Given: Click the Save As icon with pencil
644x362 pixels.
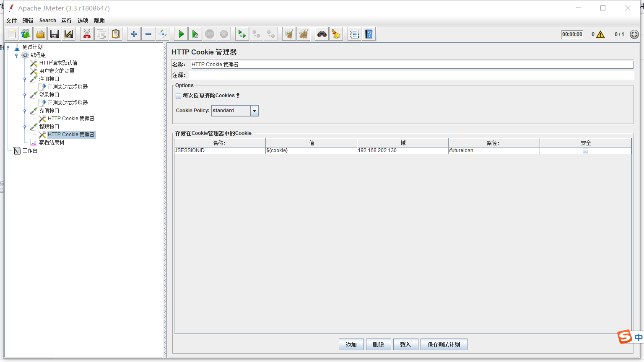Looking at the screenshot, I should [x=69, y=34].
